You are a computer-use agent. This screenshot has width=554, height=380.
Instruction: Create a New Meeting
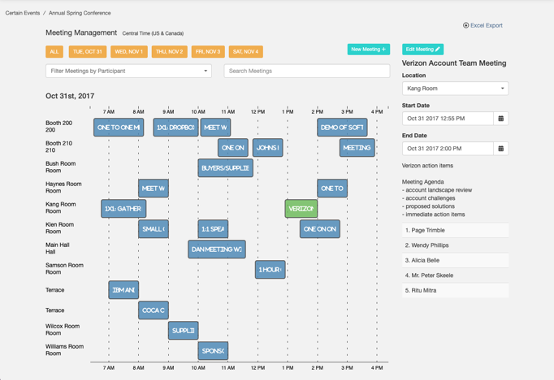coord(369,49)
